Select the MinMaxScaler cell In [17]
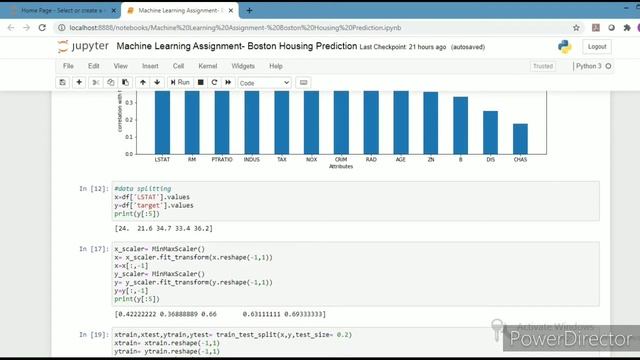Screen dimensions: 640x360 [x=356, y=274]
